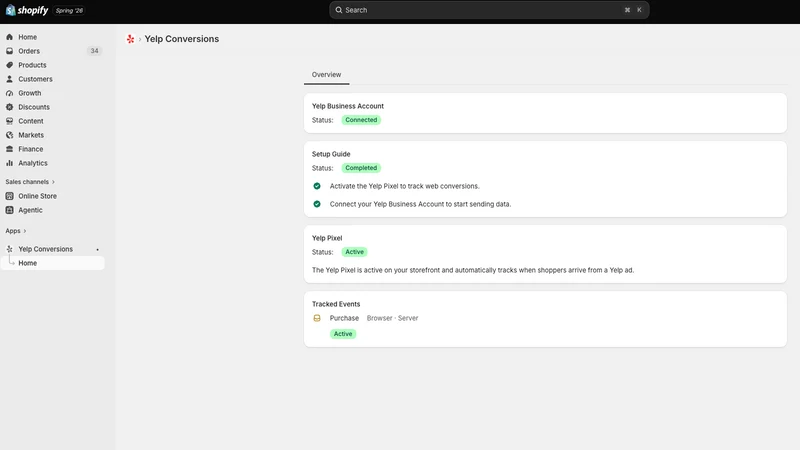The height and width of the screenshot is (450, 800).
Task: Click the Shopify logo in top bar
Action: pos(27,10)
